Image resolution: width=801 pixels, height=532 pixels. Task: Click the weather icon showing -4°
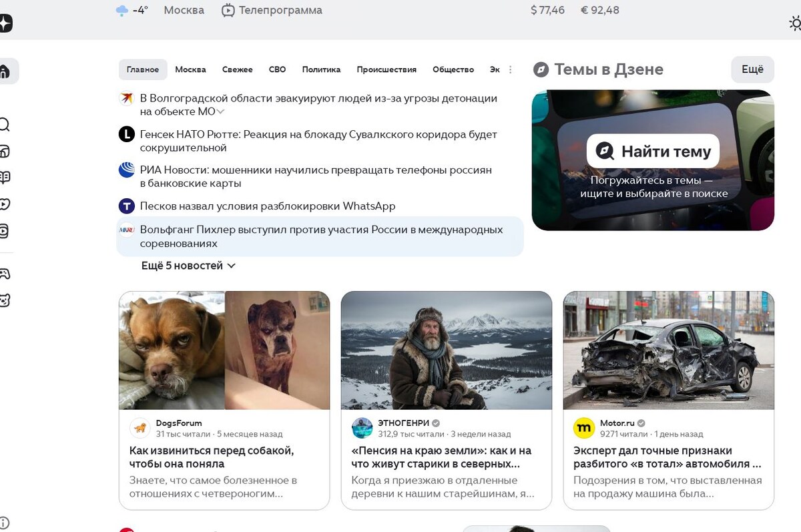point(122,10)
